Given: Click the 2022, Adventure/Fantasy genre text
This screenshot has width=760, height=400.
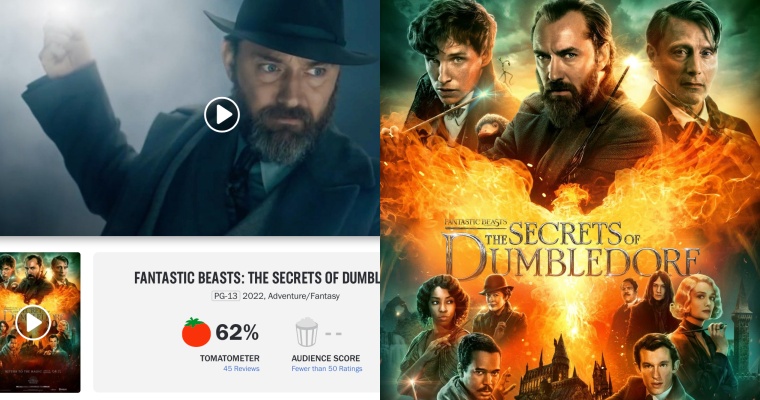Looking at the screenshot, I should point(291,296).
